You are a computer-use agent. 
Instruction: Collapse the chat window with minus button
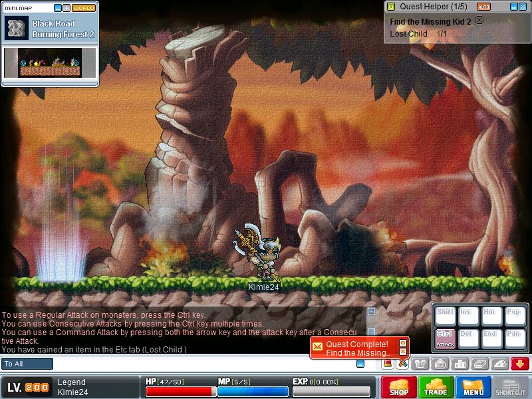360,364
